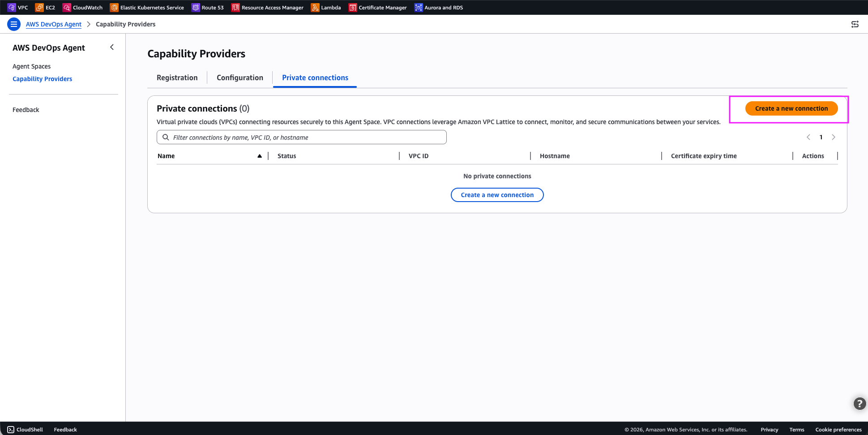
Task: Select page 1 in the pagination
Action: coord(821,137)
